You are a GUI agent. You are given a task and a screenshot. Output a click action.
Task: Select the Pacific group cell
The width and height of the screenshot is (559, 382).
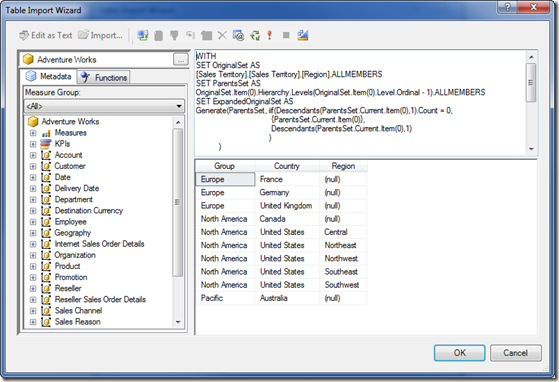click(x=225, y=298)
